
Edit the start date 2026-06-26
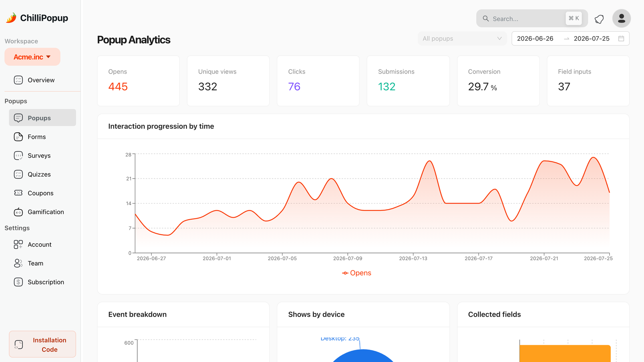click(x=535, y=39)
